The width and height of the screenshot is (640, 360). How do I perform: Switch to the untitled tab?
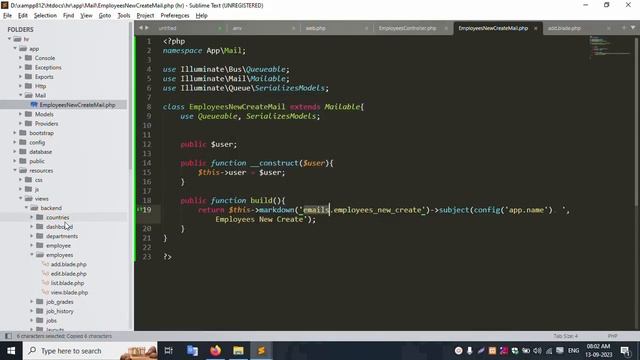(167, 28)
